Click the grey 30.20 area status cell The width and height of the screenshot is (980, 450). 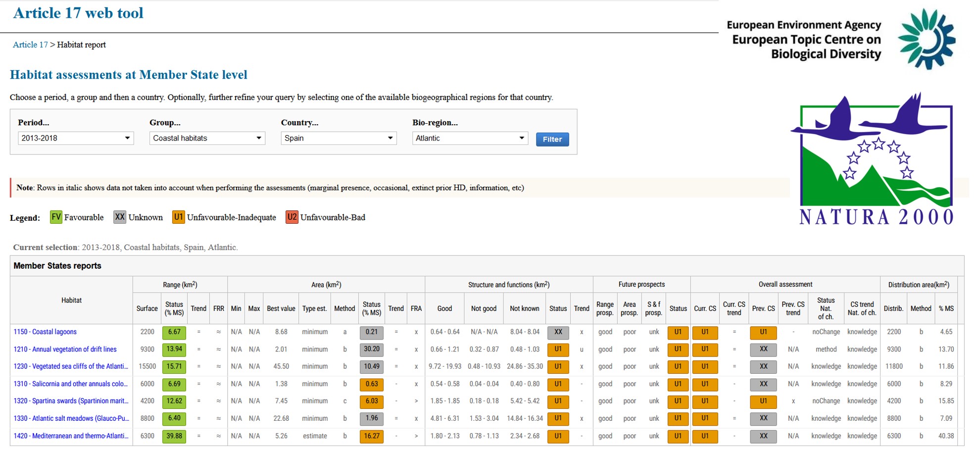[372, 350]
